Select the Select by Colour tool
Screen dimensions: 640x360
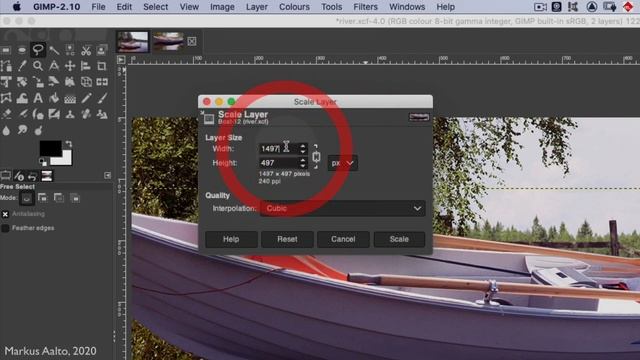[x=70, y=50]
